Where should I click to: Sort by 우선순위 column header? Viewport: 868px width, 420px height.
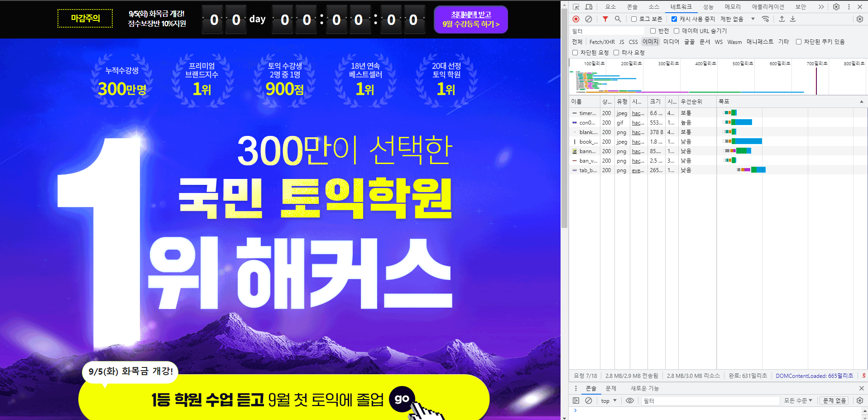[697, 101]
